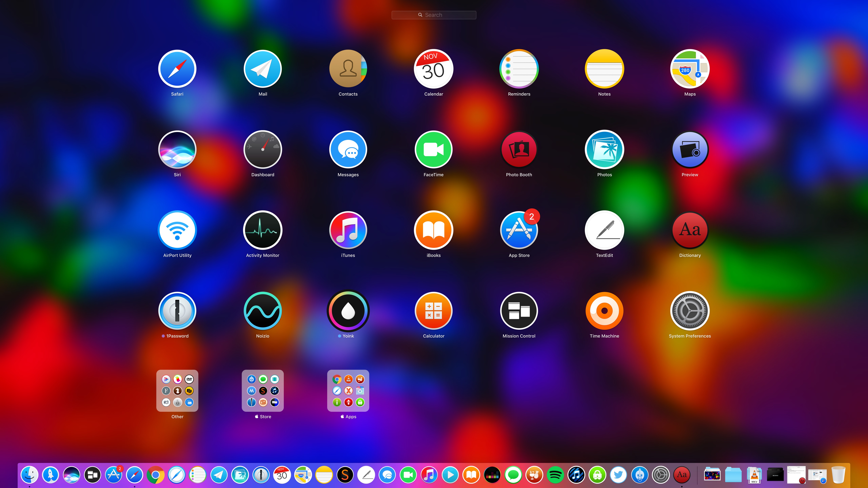Image resolution: width=868 pixels, height=488 pixels.
Task: Open App Store with update badge
Action: (x=519, y=230)
